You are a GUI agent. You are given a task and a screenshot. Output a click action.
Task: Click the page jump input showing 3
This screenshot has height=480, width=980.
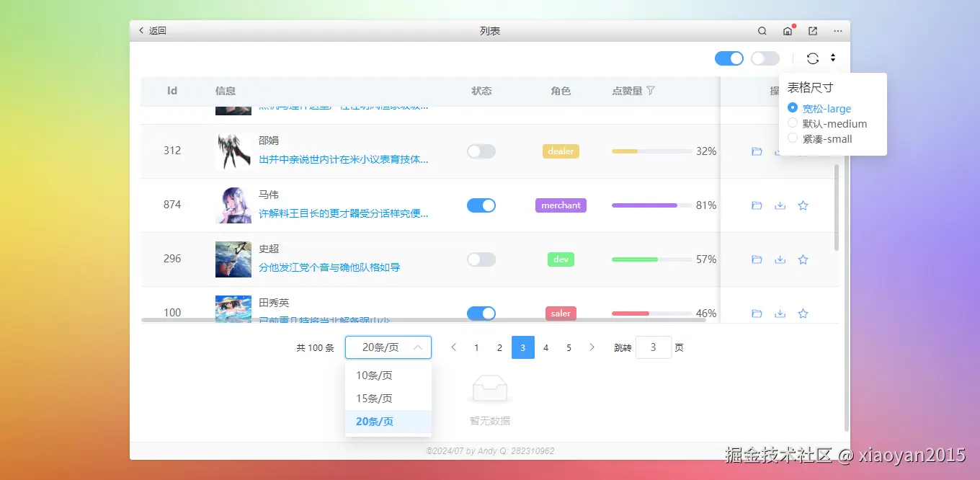point(654,347)
